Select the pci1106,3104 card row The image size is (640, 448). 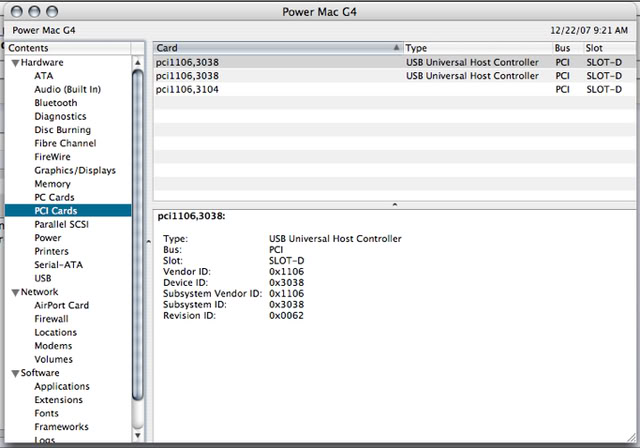coord(394,89)
